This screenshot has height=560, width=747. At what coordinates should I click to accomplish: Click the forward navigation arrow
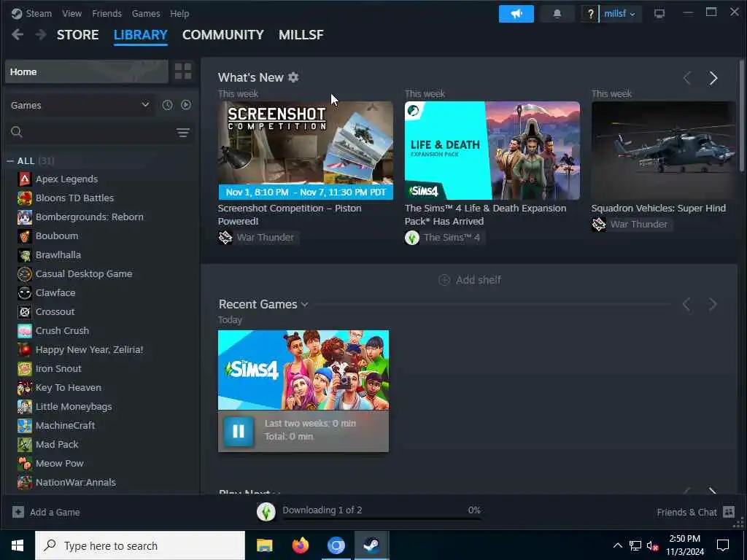tap(41, 34)
